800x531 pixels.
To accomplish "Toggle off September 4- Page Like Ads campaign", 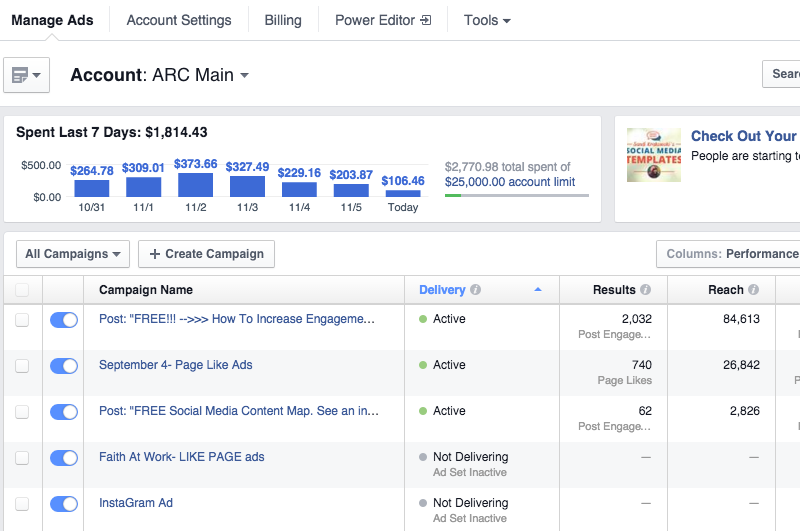I will [64, 366].
